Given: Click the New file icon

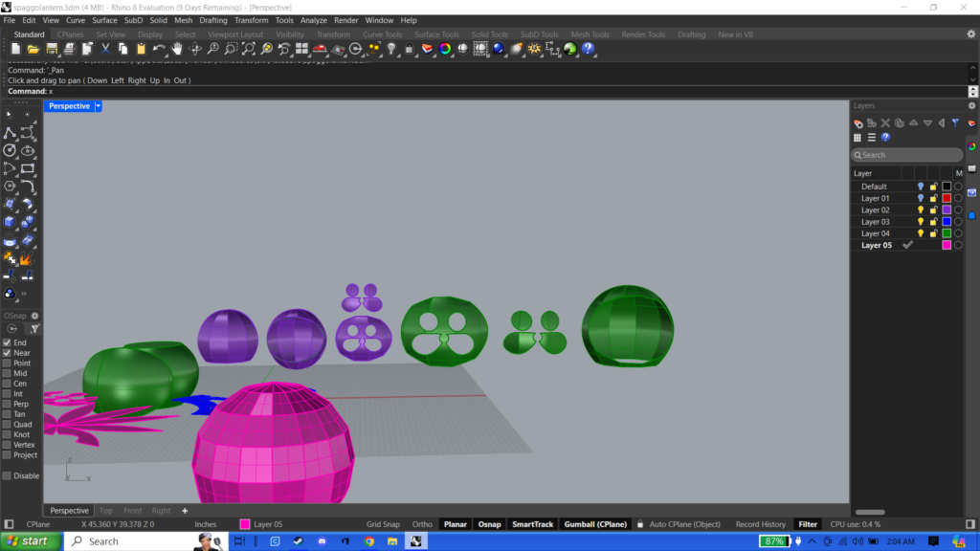Looking at the screenshot, I should (x=15, y=49).
